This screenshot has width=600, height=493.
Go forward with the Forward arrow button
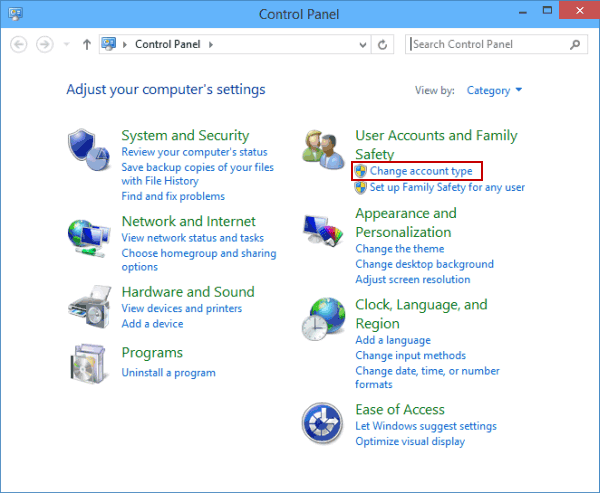point(44,44)
